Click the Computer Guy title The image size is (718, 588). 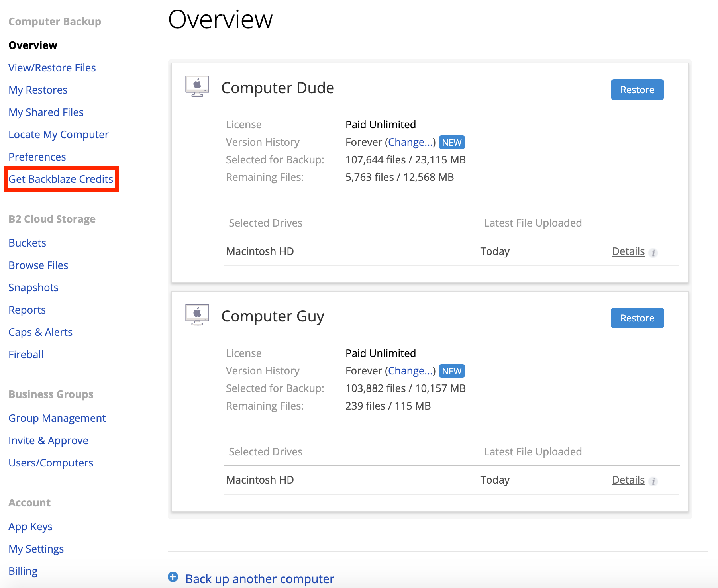[x=273, y=316]
